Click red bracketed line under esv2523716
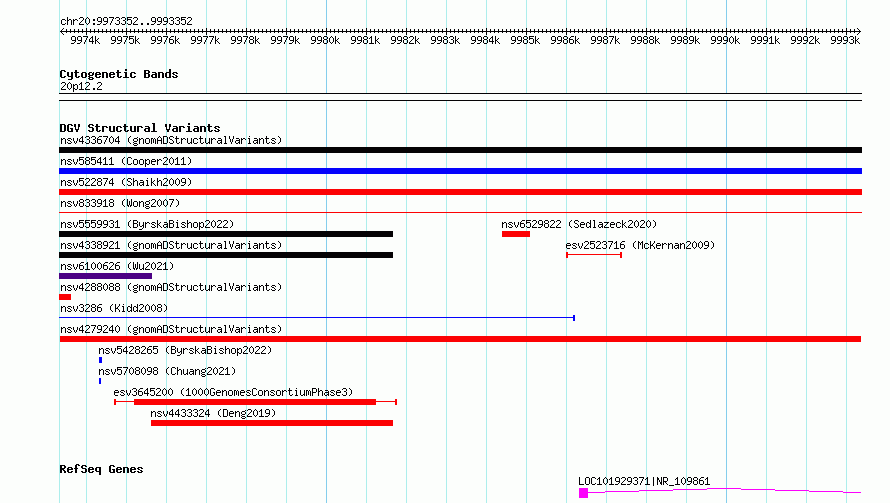Screen dimensions: 890x503 pyautogui.click(x=594, y=255)
